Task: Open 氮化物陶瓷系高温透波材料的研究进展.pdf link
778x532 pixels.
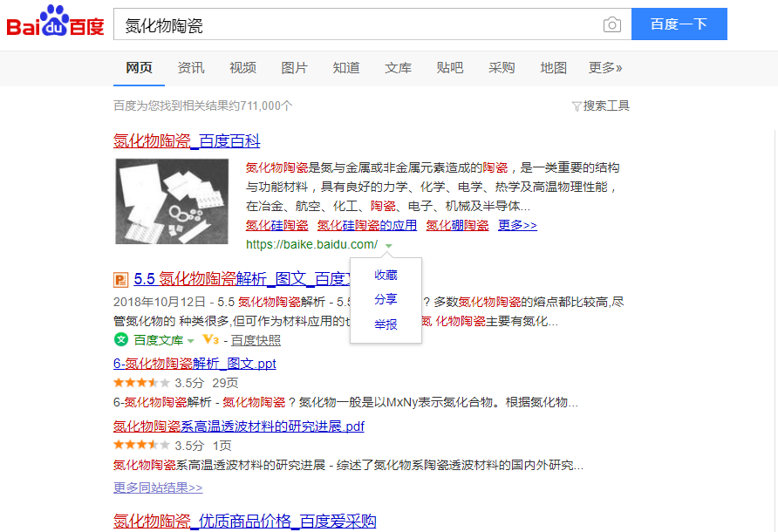Action: 239,426
